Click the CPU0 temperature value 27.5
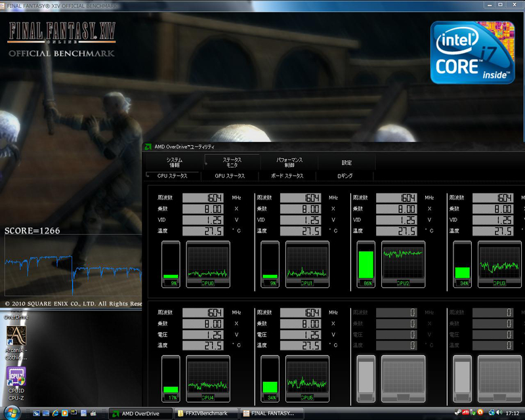 (x=203, y=231)
